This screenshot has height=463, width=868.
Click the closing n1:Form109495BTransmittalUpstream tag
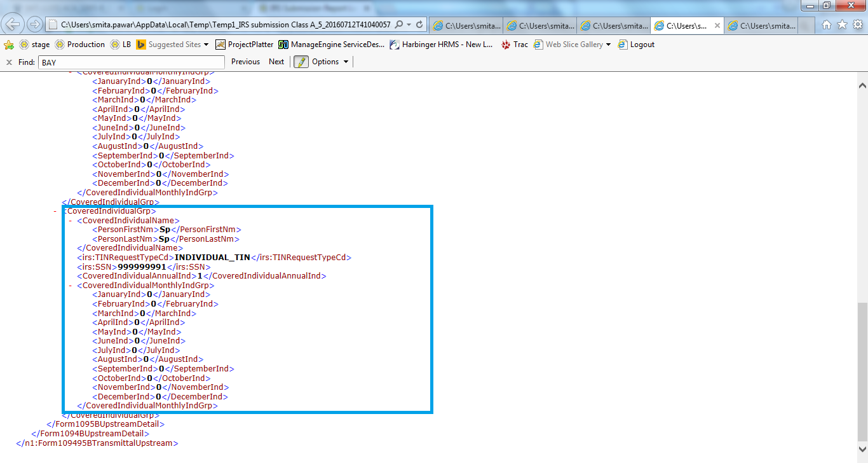[x=97, y=443]
